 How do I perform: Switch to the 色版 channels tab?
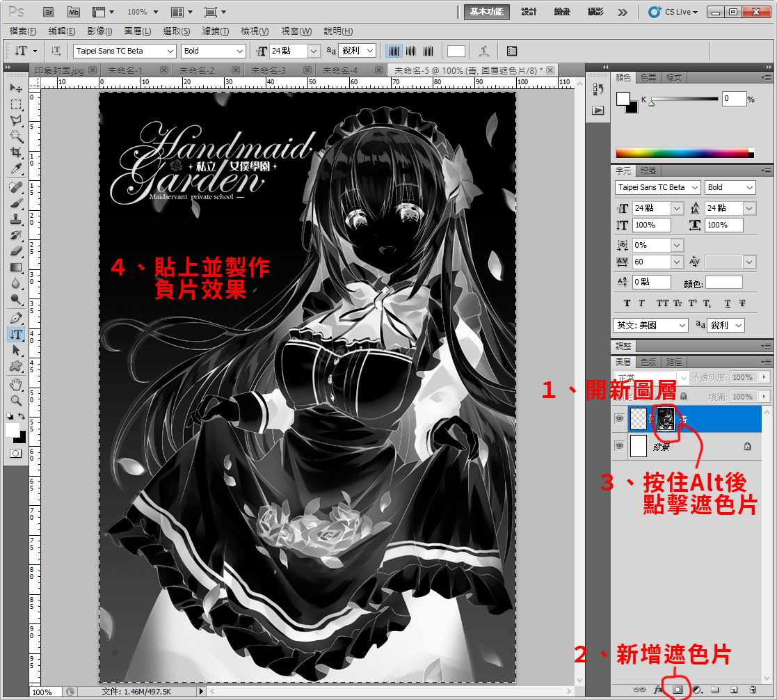click(x=648, y=362)
